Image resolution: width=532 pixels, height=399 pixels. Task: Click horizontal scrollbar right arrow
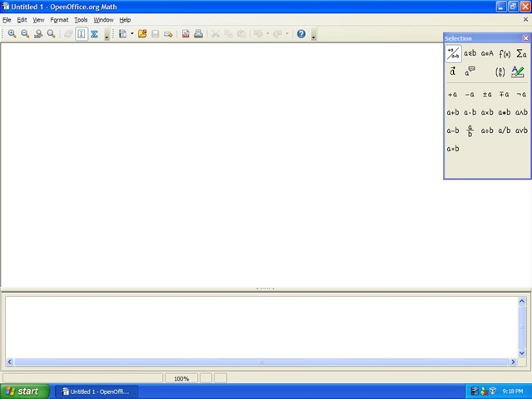(x=513, y=362)
